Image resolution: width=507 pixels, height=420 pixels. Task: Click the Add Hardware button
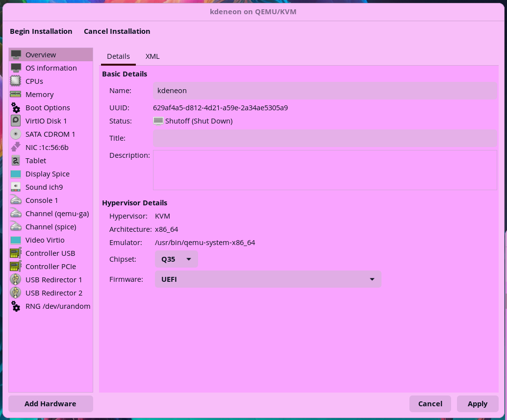[51, 404]
